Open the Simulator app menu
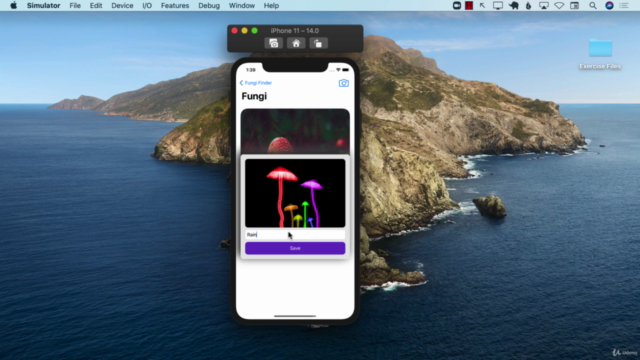Image resolution: width=640 pixels, height=360 pixels. (x=43, y=6)
